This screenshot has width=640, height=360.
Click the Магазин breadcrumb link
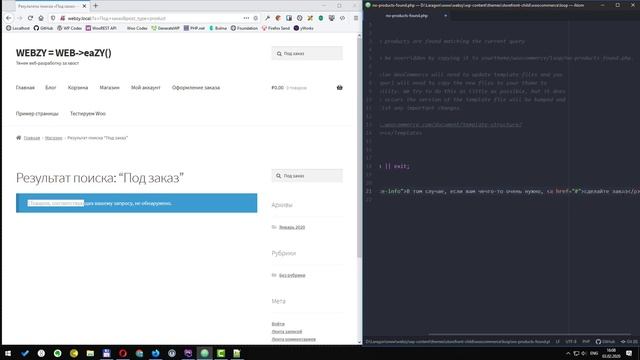[53, 138]
